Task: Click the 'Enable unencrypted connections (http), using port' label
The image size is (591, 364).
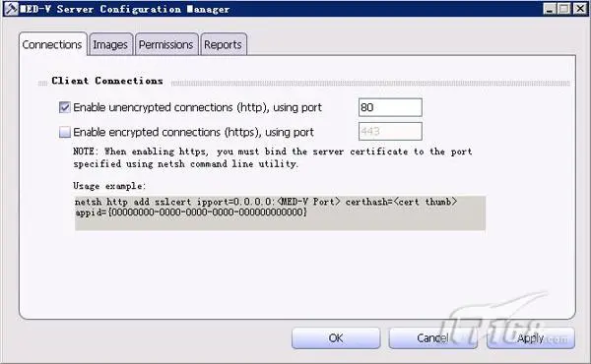Action: [x=198, y=107]
